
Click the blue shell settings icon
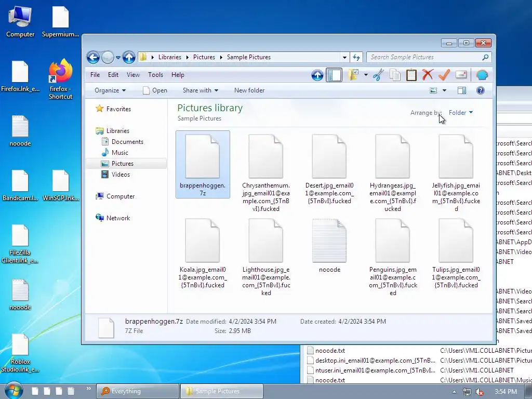click(482, 75)
